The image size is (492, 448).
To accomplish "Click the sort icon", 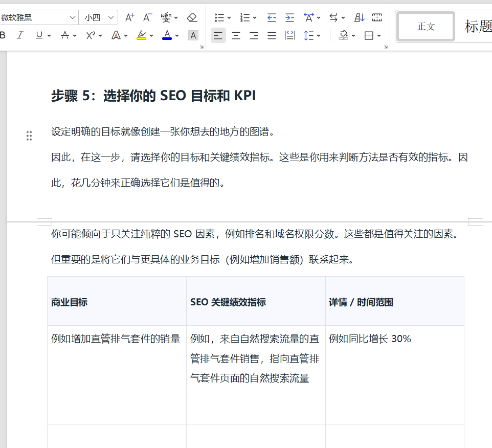I will [x=360, y=18].
